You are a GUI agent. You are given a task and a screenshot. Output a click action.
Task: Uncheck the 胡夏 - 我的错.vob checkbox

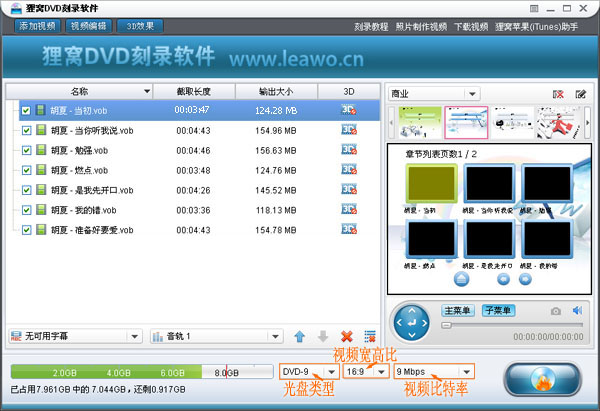tap(26, 210)
